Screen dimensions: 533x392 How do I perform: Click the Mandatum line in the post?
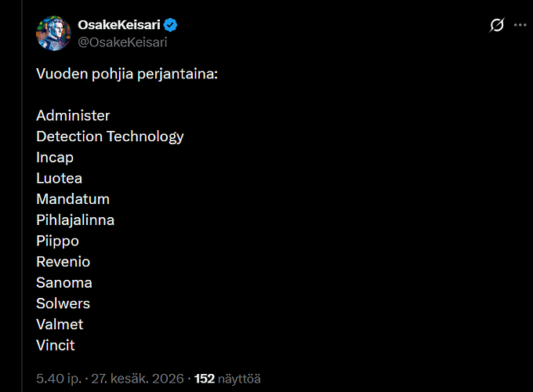point(73,199)
